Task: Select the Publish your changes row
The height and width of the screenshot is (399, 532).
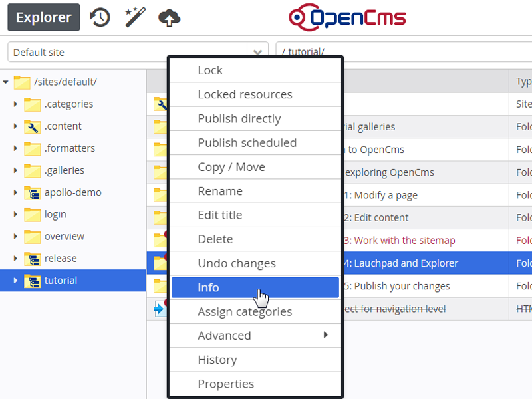Action: point(399,286)
